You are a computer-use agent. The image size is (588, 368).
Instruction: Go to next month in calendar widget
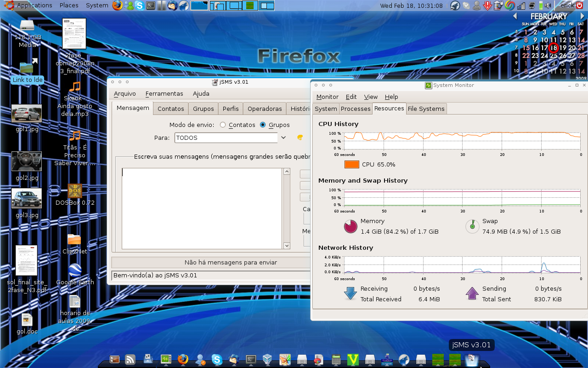[582, 17]
